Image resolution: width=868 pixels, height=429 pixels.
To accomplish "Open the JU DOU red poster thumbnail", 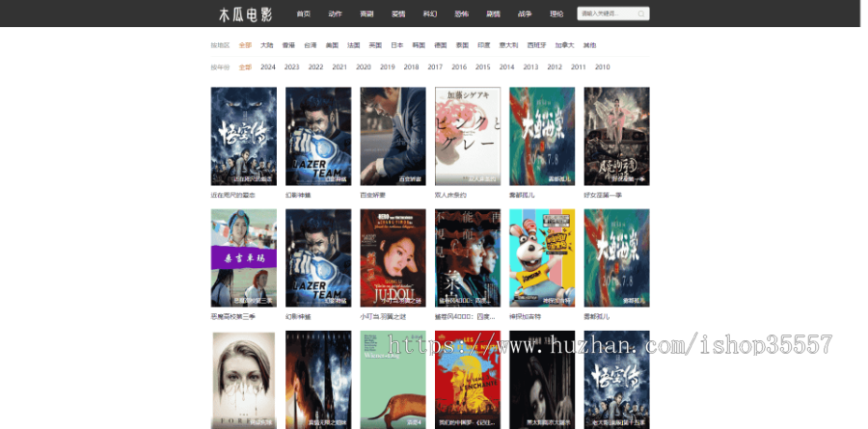I will 393,258.
